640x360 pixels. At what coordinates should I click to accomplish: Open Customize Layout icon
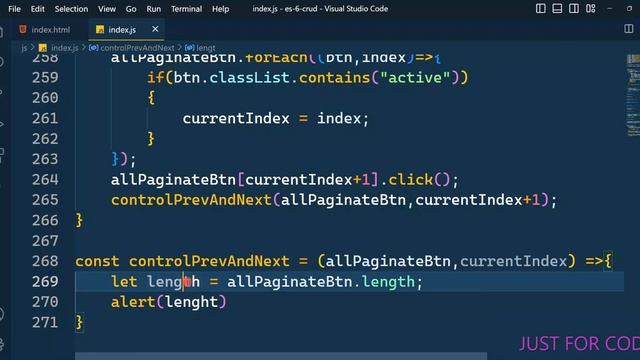pos(591,8)
